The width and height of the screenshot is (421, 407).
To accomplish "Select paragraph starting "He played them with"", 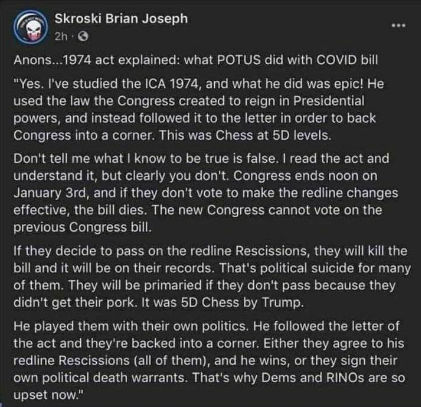I will (x=209, y=360).
